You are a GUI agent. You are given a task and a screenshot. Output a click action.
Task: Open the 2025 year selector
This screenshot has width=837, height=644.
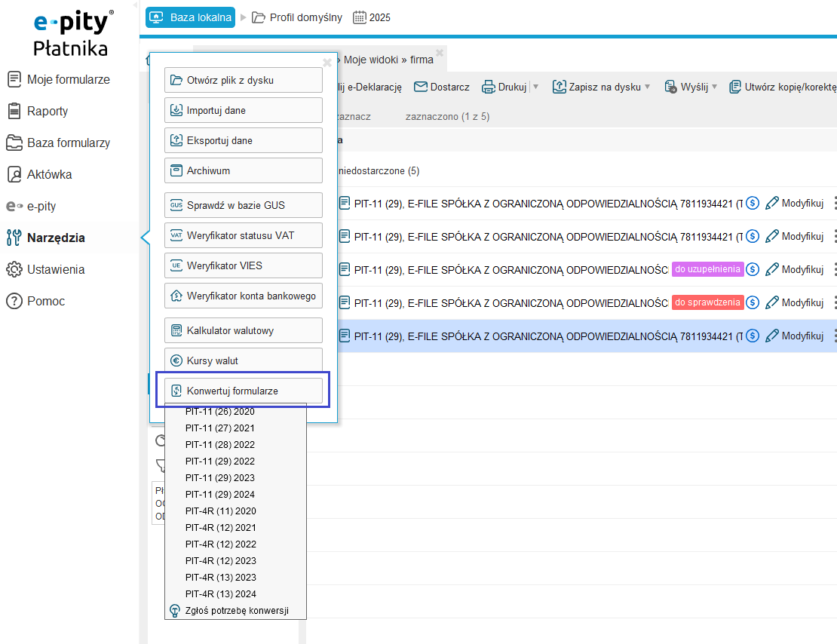pyautogui.click(x=372, y=17)
